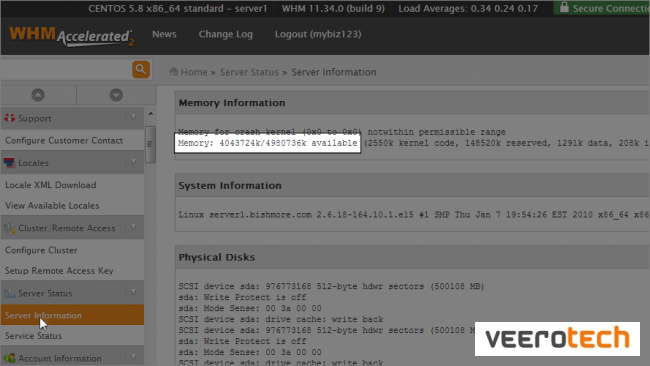Click the Support lifebuoy icon
650x366 pixels.
click(10, 118)
